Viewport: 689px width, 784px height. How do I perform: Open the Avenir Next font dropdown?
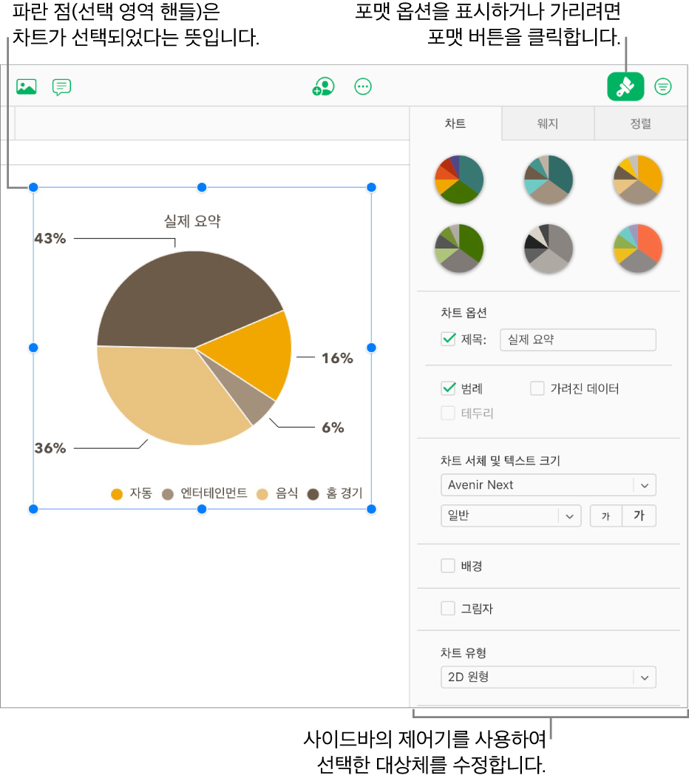549,485
